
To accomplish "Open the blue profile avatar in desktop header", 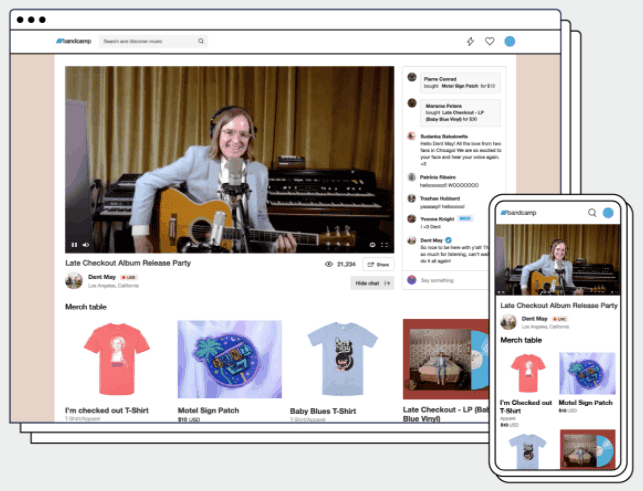I will tap(510, 41).
